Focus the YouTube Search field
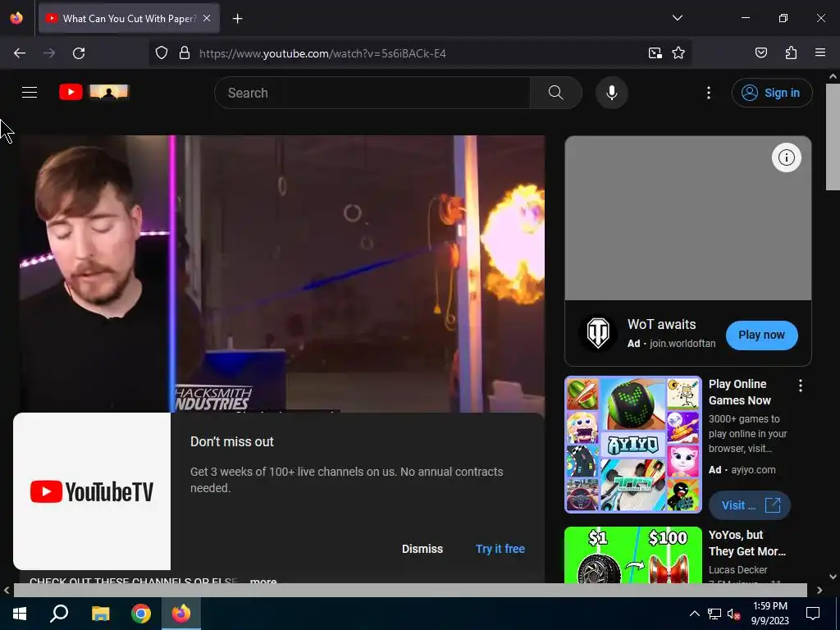840x630 pixels. 372,93
